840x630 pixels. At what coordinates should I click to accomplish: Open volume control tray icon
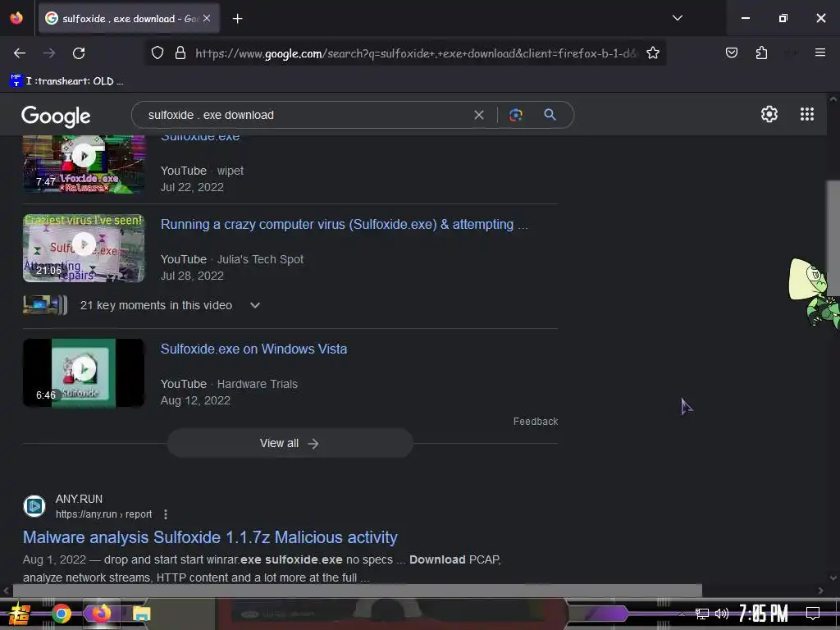point(722,614)
